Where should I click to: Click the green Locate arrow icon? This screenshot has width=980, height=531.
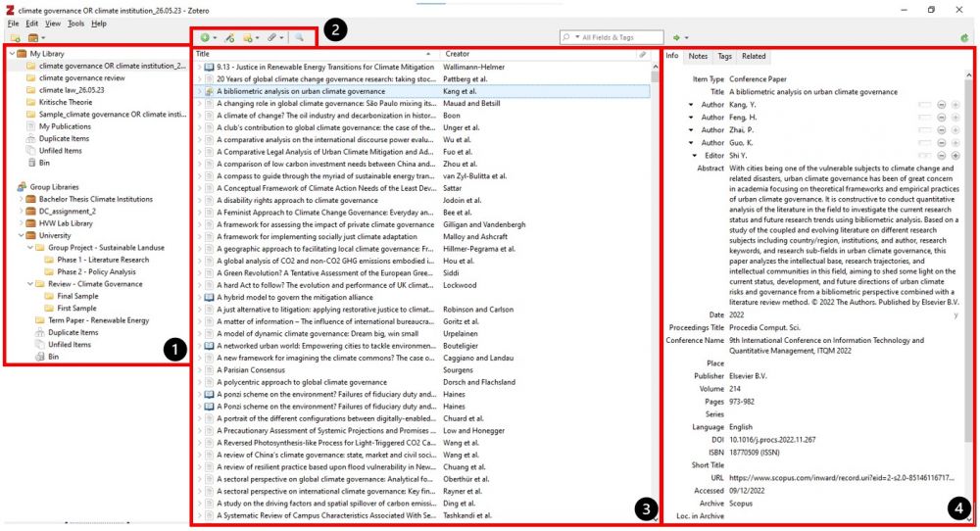[679, 37]
